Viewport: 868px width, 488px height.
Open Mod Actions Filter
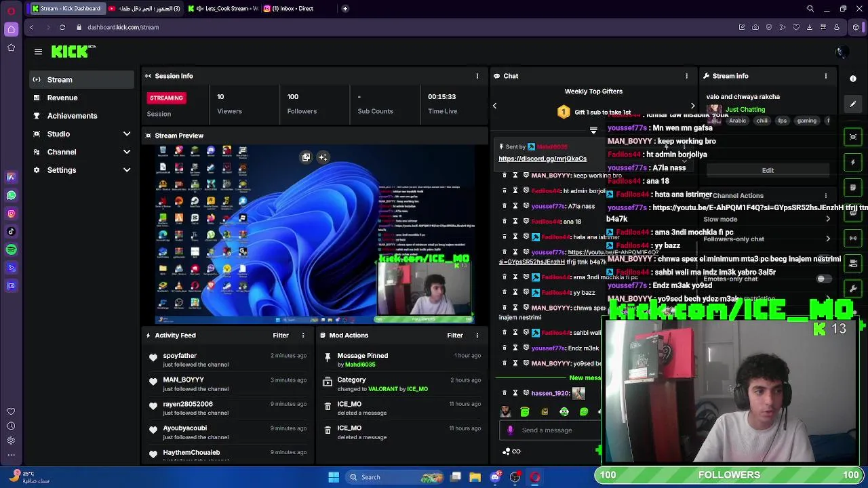coord(455,335)
